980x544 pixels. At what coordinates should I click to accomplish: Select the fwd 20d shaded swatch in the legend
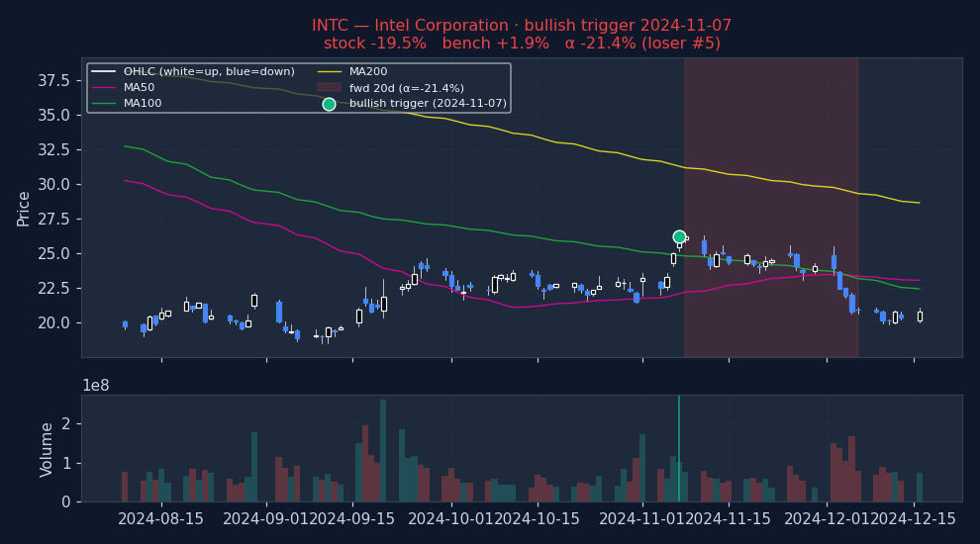329,88
